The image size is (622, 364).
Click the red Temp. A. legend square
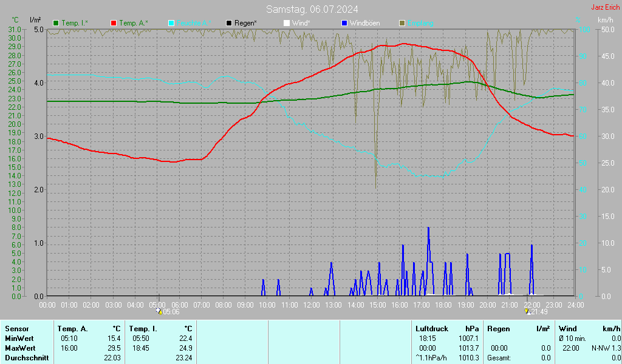(x=114, y=23)
